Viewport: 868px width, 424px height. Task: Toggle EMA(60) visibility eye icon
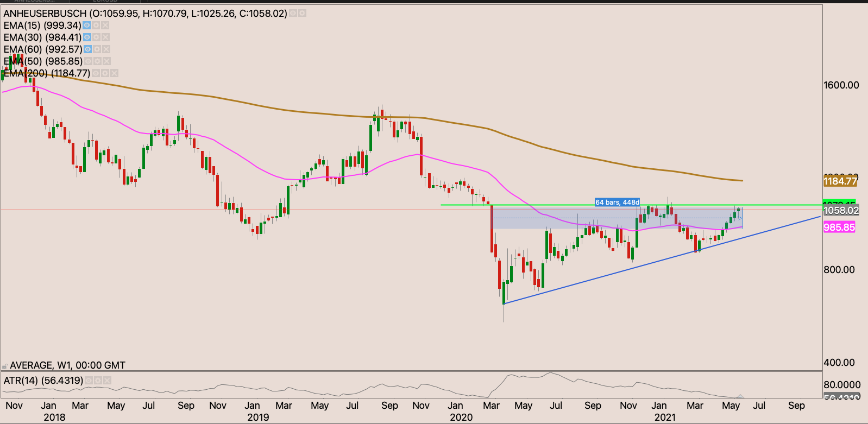(87, 49)
